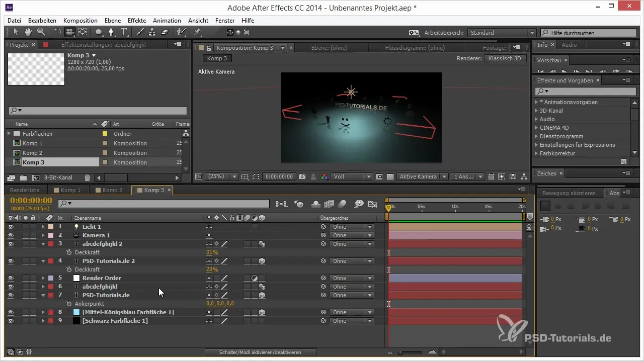
Task: Delete selected project item with trash icon
Action: [87, 178]
